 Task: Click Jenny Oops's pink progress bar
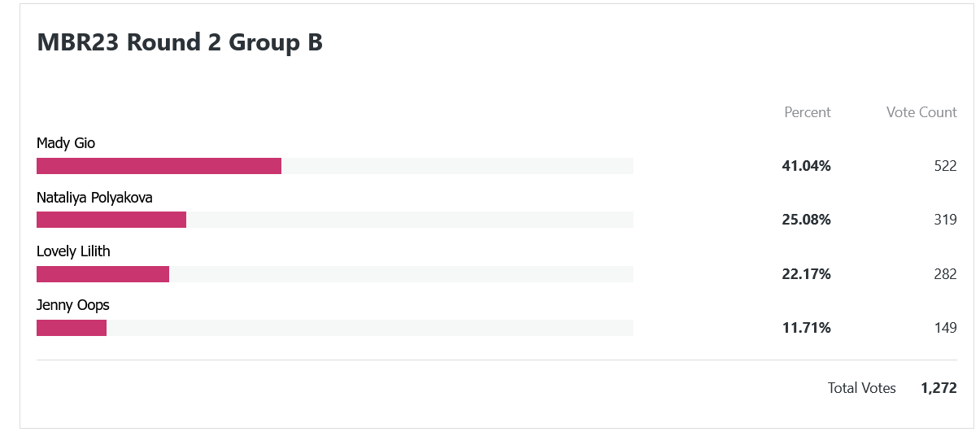point(72,328)
